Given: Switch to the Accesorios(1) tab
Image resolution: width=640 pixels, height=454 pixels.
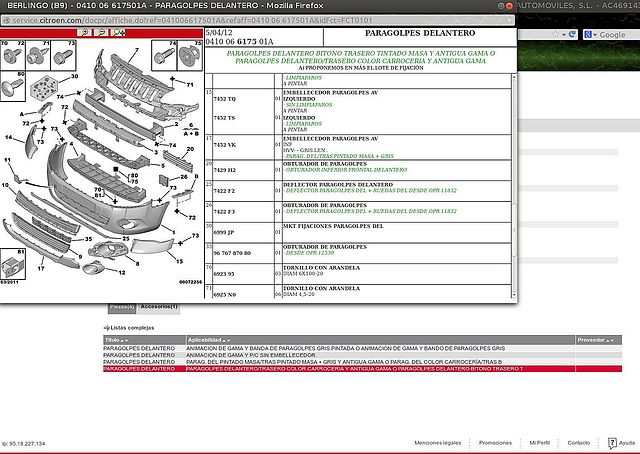Looking at the screenshot, I should click(158, 306).
